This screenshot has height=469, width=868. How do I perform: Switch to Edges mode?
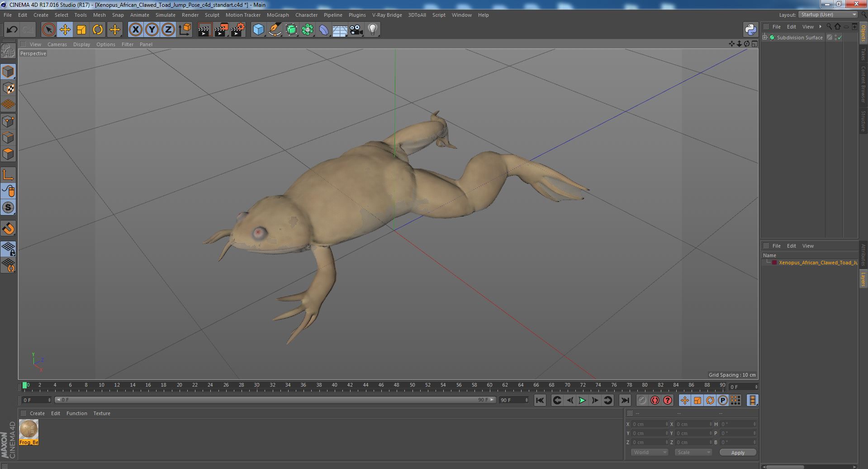8,138
